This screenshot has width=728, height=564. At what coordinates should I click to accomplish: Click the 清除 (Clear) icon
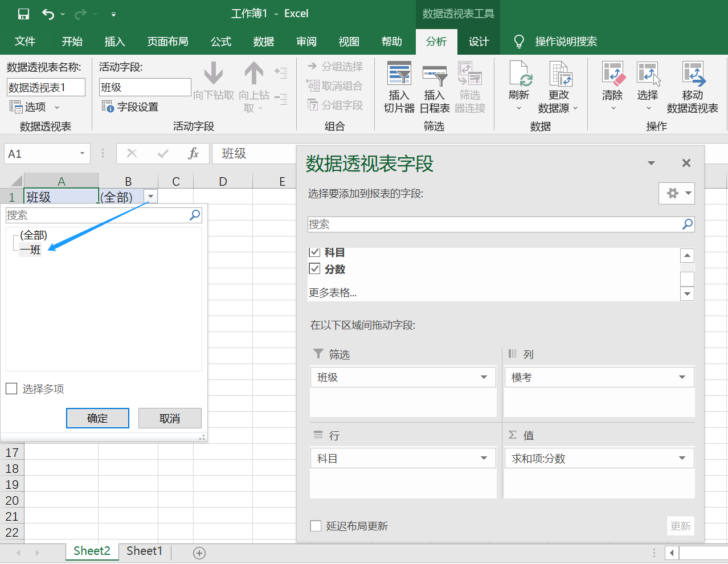(613, 74)
